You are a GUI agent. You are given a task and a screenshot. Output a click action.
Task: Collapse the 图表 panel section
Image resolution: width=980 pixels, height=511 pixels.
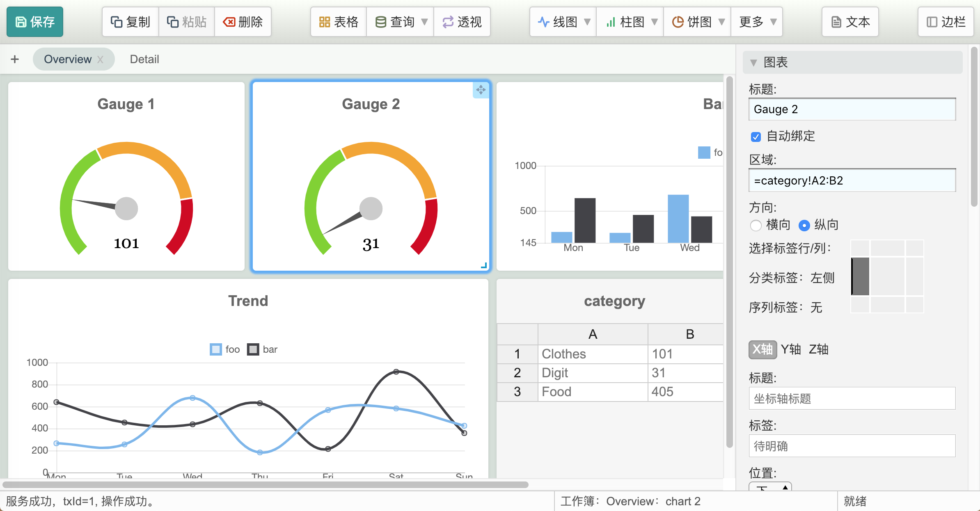753,63
